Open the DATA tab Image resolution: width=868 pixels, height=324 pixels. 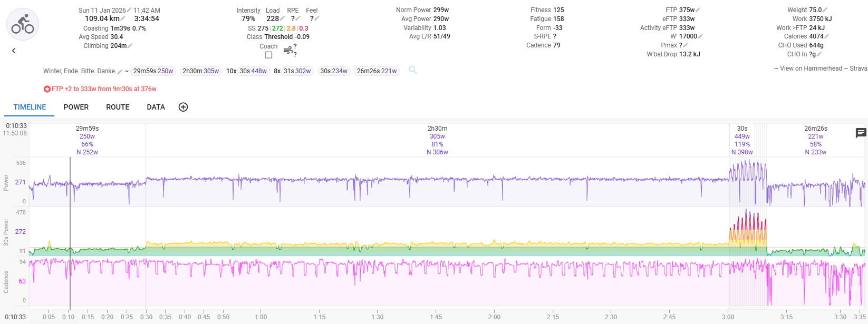point(156,107)
